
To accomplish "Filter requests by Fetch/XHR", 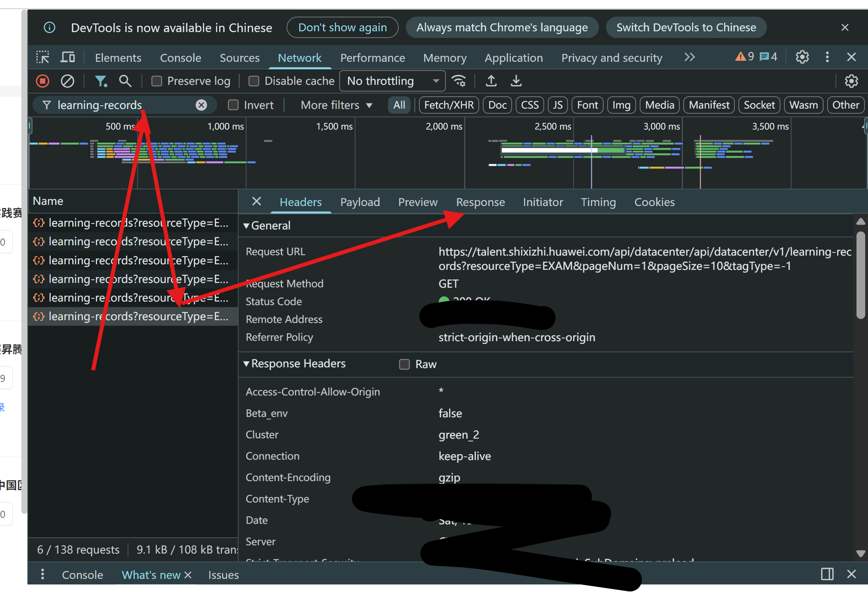I will pyautogui.click(x=449, y=105).
